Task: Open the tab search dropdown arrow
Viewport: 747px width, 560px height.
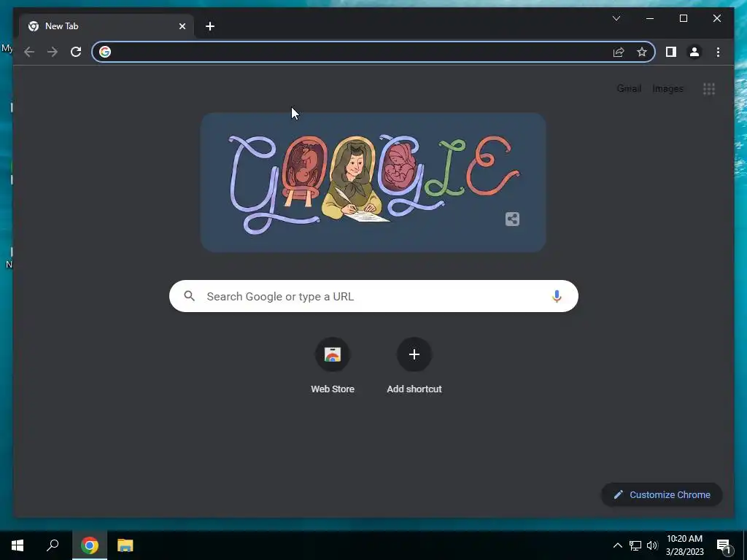Action: pos(616,18)
